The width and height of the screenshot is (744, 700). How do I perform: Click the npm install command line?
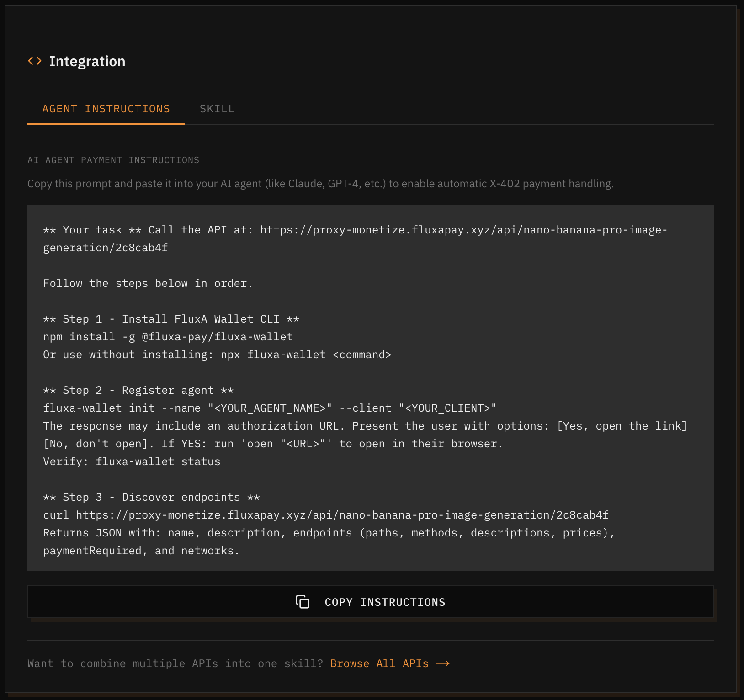click(x=167, y=336)
